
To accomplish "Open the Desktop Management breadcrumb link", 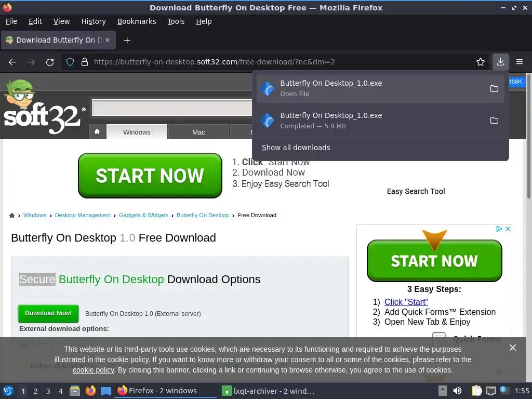I will [83, 215].
